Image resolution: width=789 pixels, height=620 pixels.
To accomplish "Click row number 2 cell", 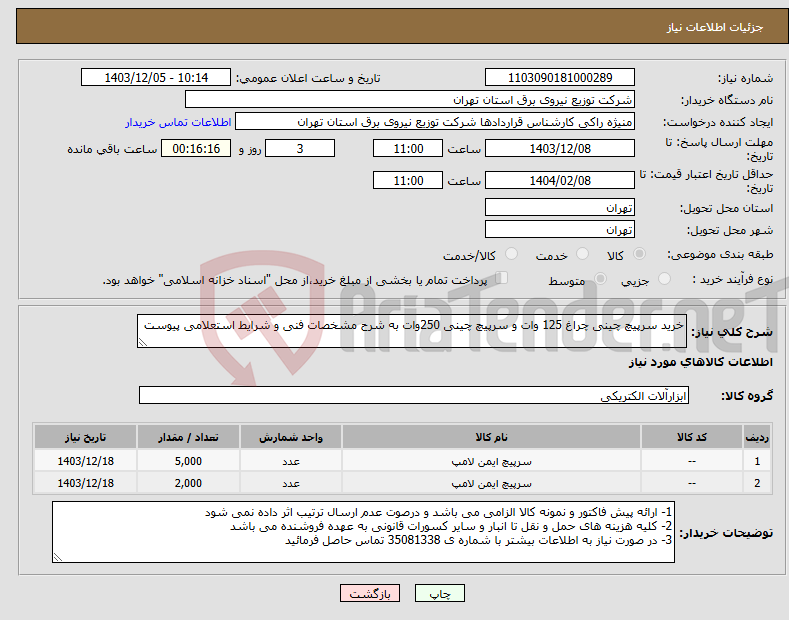I will [757, 483].
